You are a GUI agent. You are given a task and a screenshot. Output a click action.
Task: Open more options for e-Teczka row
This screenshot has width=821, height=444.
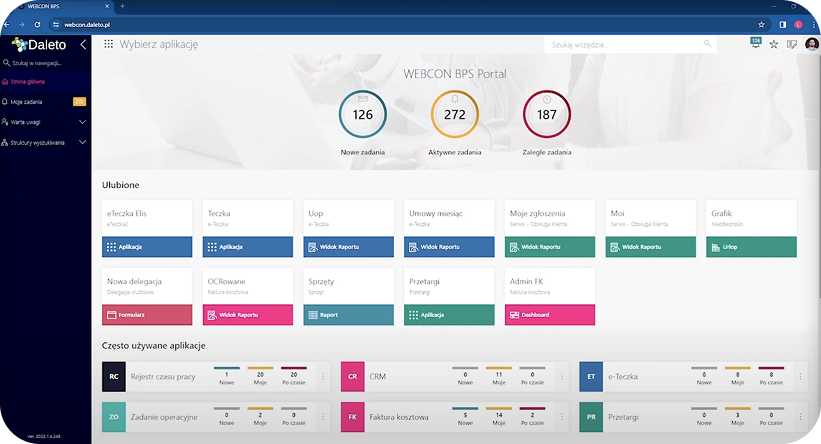click(801, 376)
